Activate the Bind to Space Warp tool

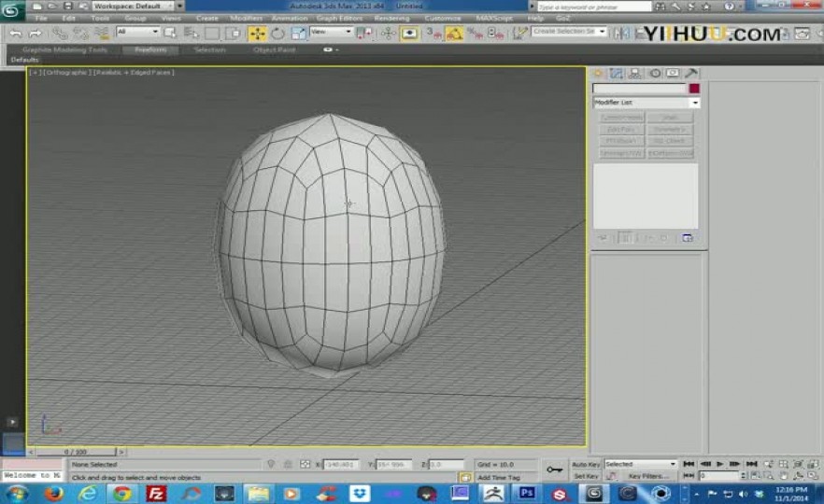[101, 34]
